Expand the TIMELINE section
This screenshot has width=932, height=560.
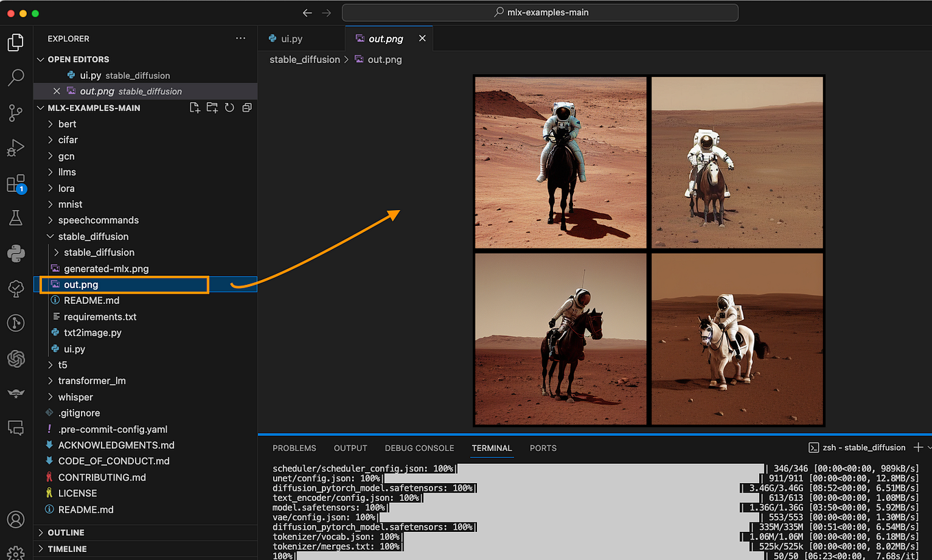tap(67, 549)
